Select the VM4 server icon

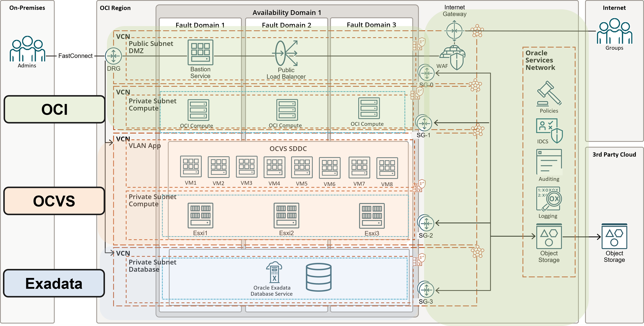point(274,167)
